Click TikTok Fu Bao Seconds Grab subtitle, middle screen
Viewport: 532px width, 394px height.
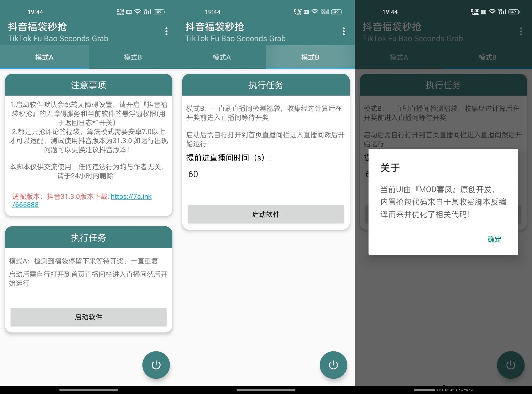(x=236, y=39)
